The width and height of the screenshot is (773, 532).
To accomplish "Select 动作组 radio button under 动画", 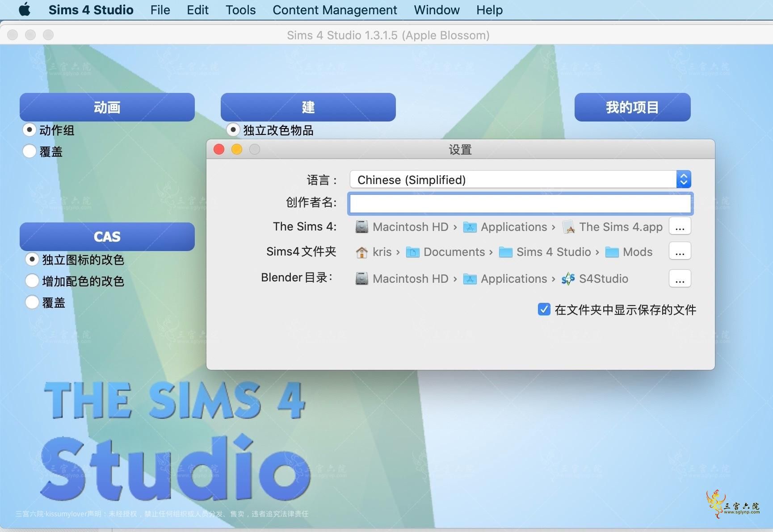I will [x=29, y=130].
